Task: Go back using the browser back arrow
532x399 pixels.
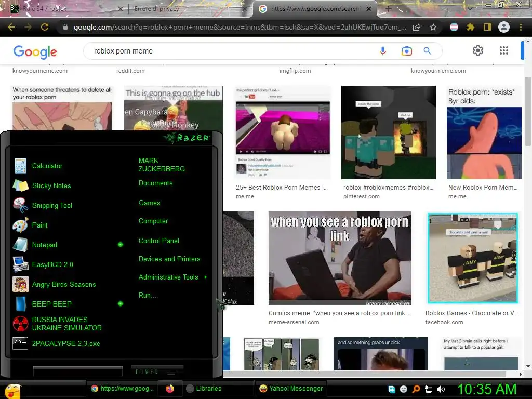Action: (11, 27)
